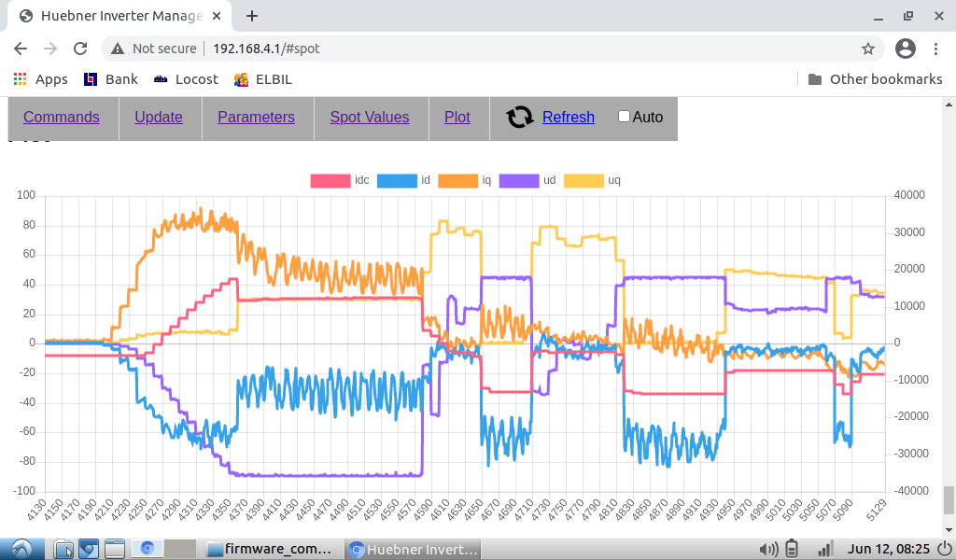Reload the page with browser reload button
Viewport: 956px width, 560px height.
(80, 49)
